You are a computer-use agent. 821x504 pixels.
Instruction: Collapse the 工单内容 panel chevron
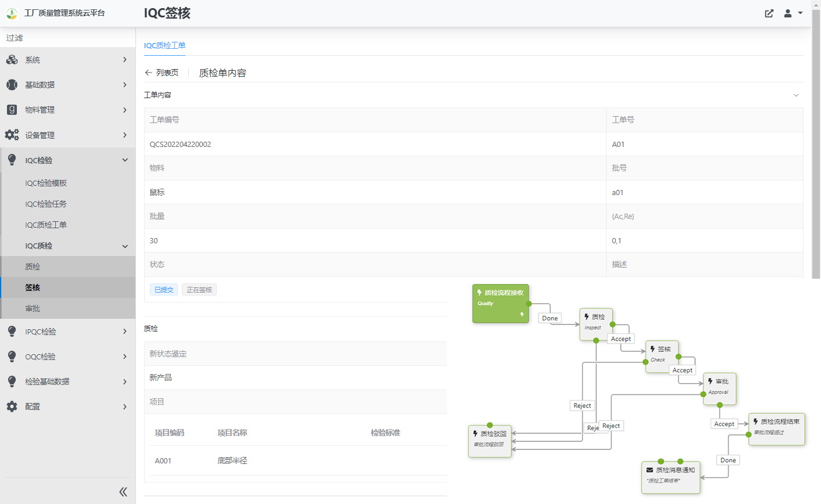(x=796, y=95)
